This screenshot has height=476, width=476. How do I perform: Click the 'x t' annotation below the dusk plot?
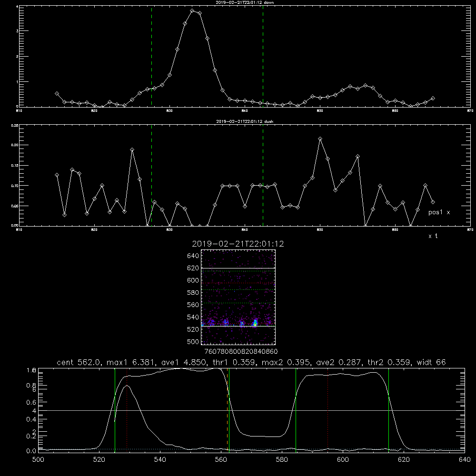(433, 236)
